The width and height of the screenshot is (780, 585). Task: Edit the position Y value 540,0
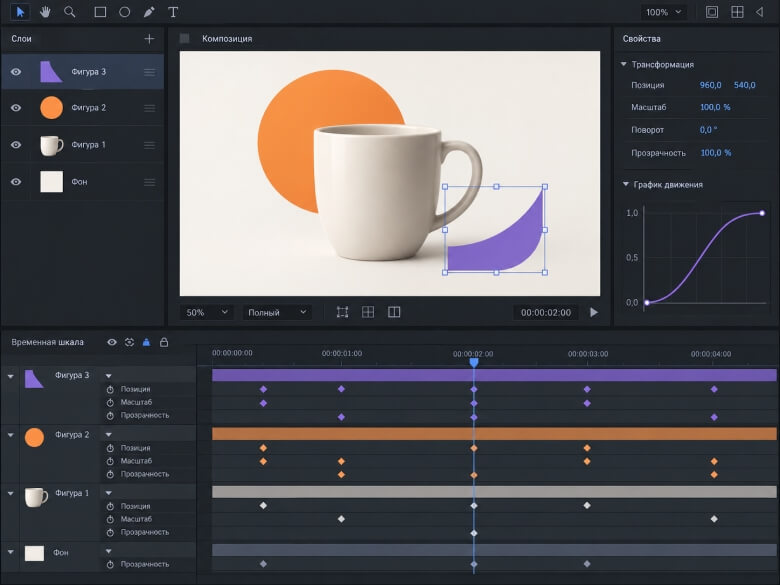click(744, 85)
